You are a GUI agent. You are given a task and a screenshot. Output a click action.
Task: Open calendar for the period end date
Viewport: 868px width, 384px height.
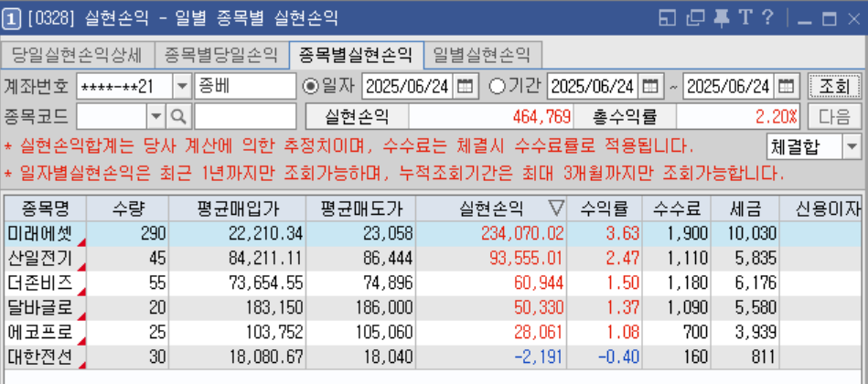[786, 87]
